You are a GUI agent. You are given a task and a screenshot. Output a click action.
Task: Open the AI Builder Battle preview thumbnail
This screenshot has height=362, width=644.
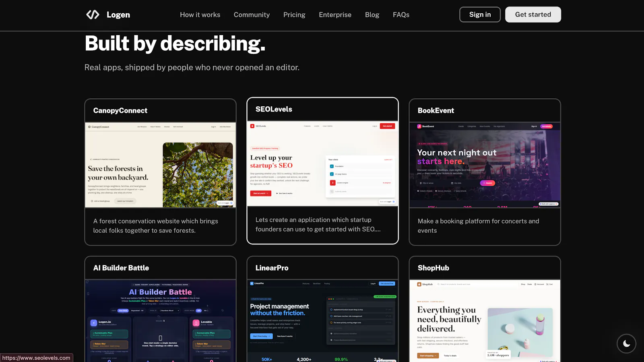[x=161, y=321]
